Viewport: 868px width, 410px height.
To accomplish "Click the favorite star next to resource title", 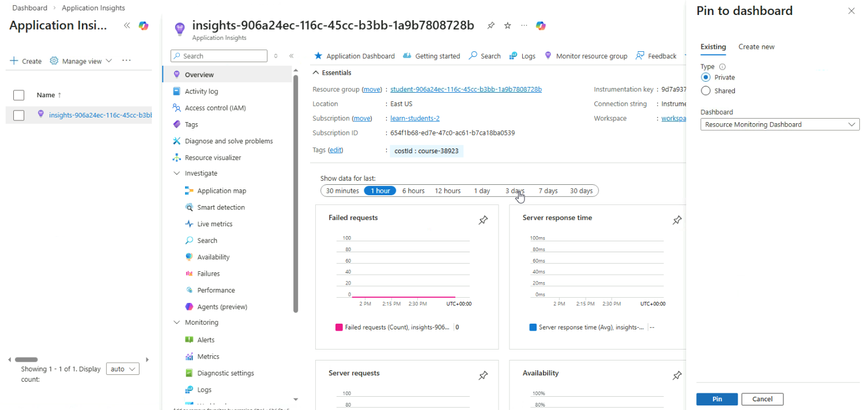I will 507,26.
